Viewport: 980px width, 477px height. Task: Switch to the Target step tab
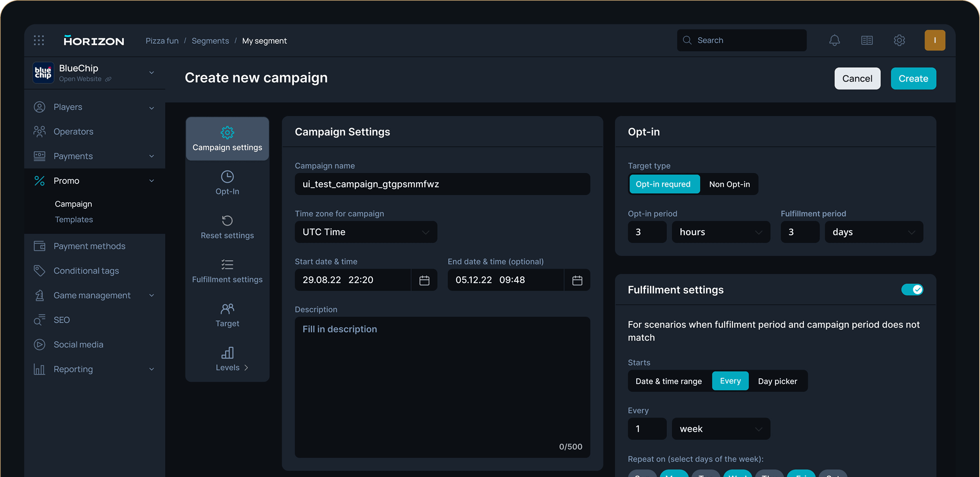point(227,315)
